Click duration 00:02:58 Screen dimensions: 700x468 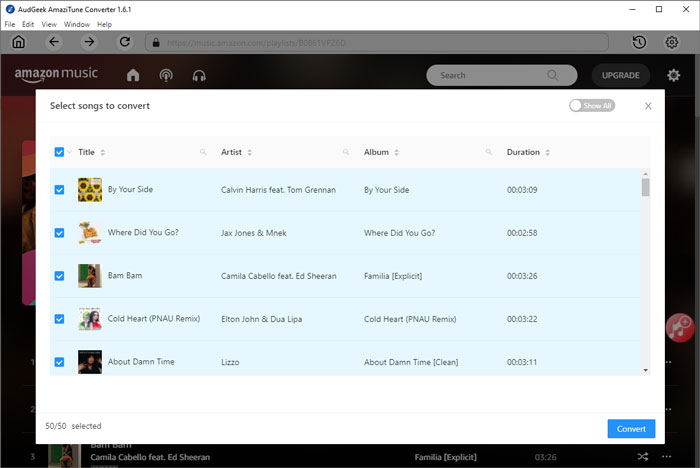[522, 233]
